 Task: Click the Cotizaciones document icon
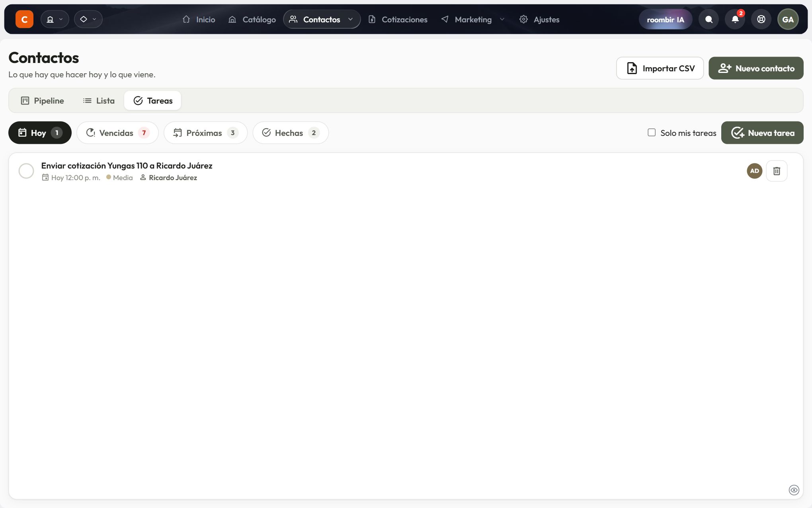point(372,19)
